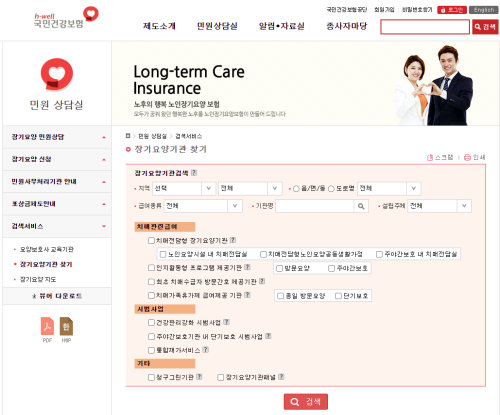Open help icon beside 건강관리강화 시범사업
The height and width of the screenshot is (415, 500).
pos(227,322)
